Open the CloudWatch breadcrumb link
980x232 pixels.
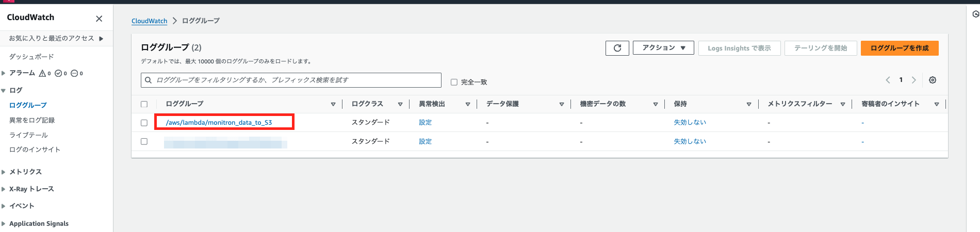(149, 21)
